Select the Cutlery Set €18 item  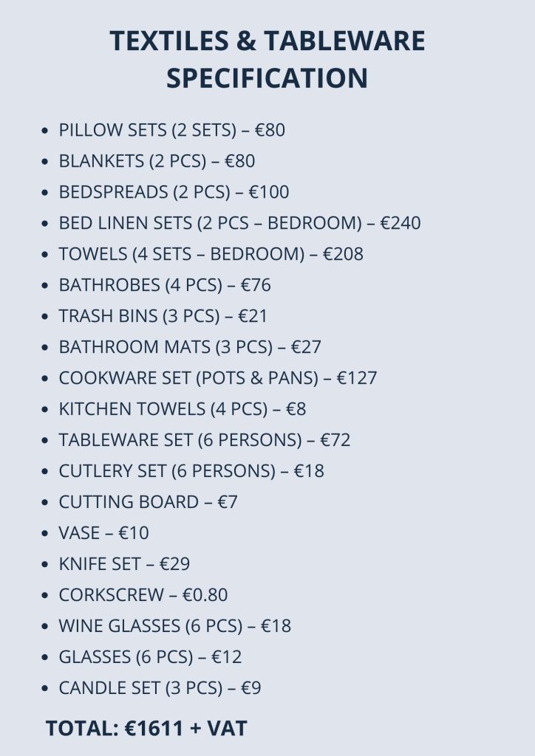(191, 472)
